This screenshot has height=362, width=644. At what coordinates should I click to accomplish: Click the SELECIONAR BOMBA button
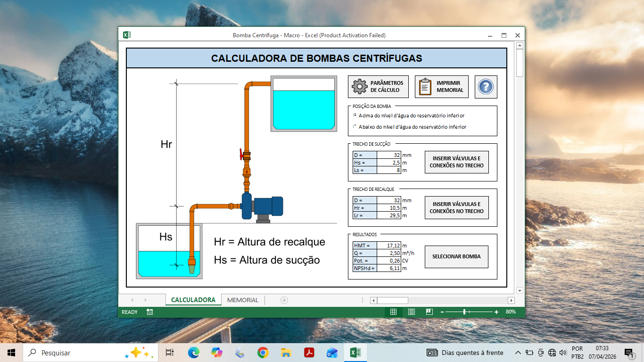tap(456, 257)
